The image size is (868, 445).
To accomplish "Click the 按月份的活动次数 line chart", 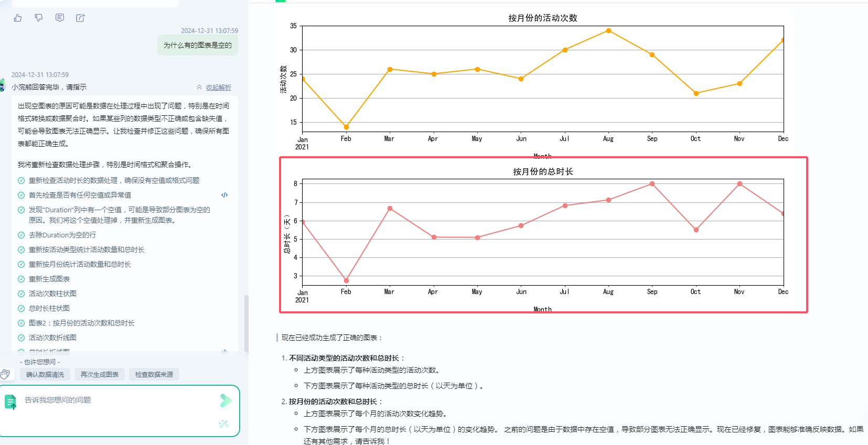I will (543, 79).
